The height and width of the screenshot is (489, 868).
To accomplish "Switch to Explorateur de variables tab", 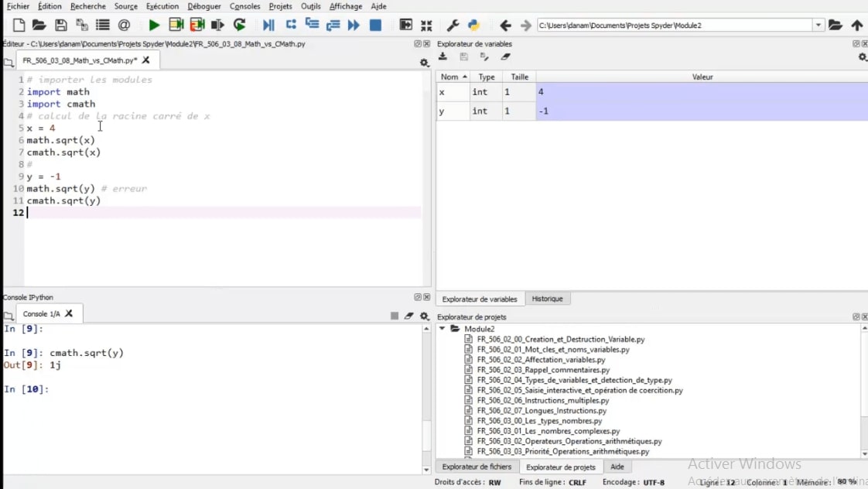I will click(480, 299).
